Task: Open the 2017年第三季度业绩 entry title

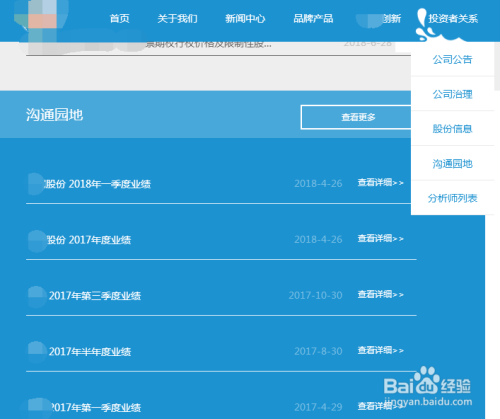Action: 95,296
